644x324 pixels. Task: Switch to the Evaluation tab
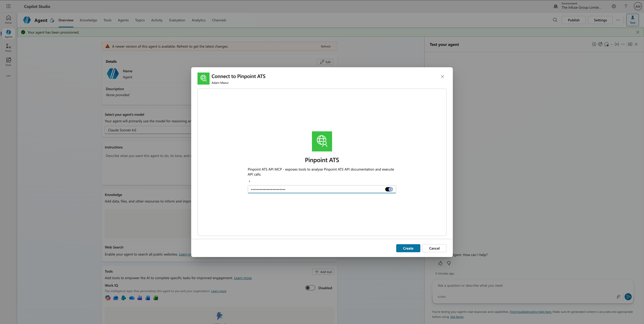coord(177,20)
